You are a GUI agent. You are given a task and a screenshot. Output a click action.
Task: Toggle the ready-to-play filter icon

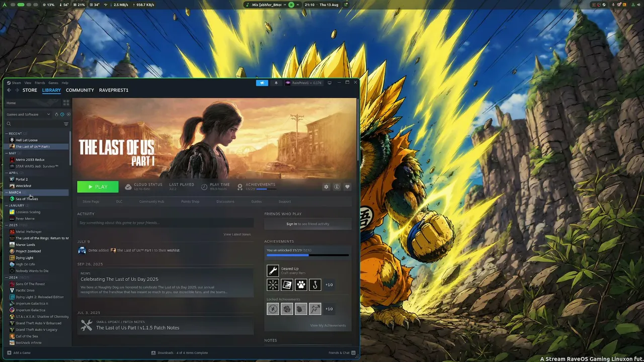68,114
